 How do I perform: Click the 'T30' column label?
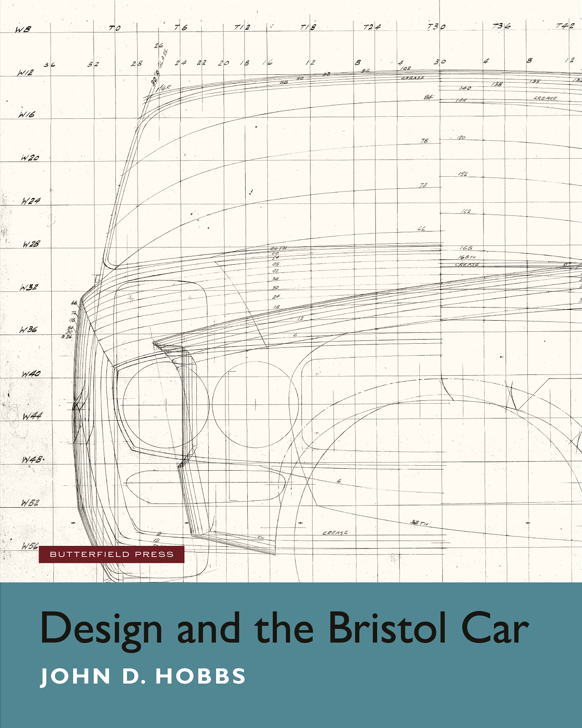(436, 26)
